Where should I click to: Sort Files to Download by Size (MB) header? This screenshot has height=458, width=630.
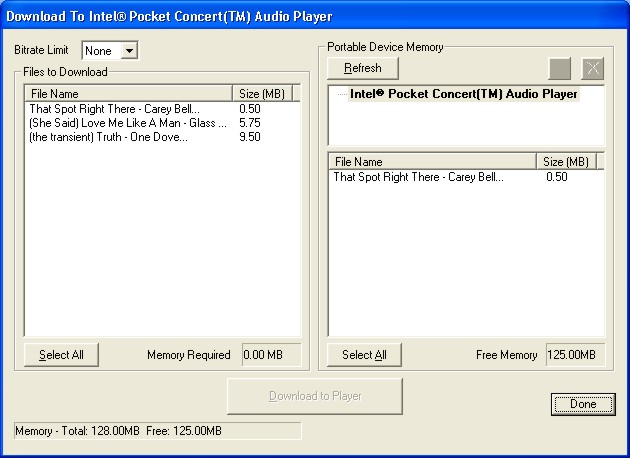pos(262,94)
